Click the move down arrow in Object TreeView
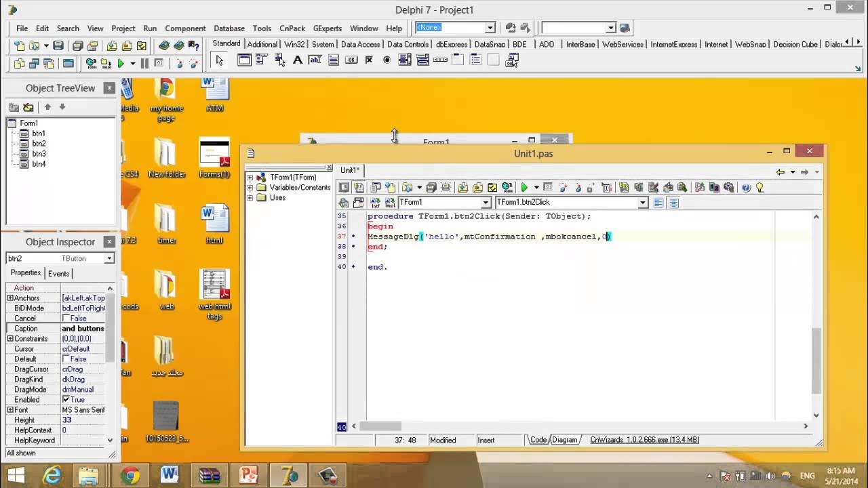The image size is (868, 488). pos(62,107)
